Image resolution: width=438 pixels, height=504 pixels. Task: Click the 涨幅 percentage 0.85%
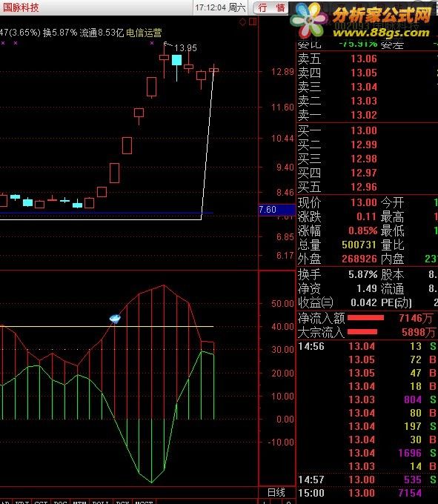pos(363,231)
